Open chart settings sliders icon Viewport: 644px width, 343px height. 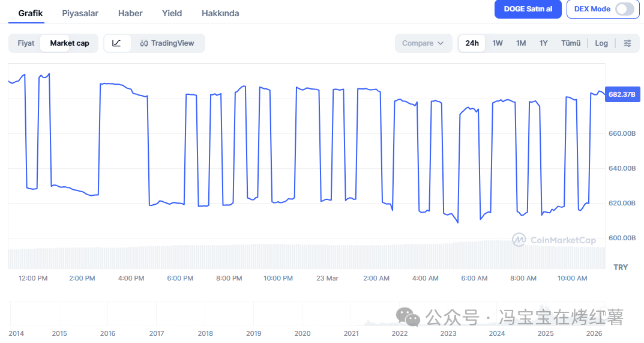(627, 43)
